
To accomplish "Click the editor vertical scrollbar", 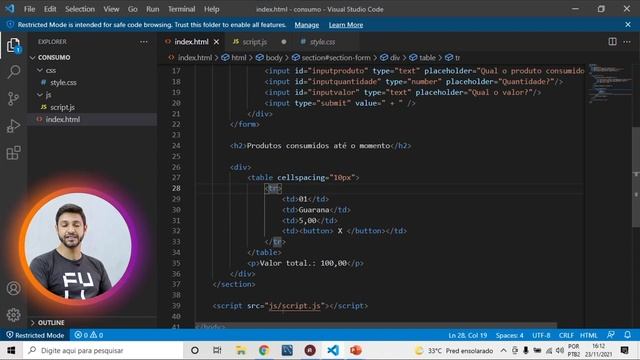I will (x=636, y=177).
